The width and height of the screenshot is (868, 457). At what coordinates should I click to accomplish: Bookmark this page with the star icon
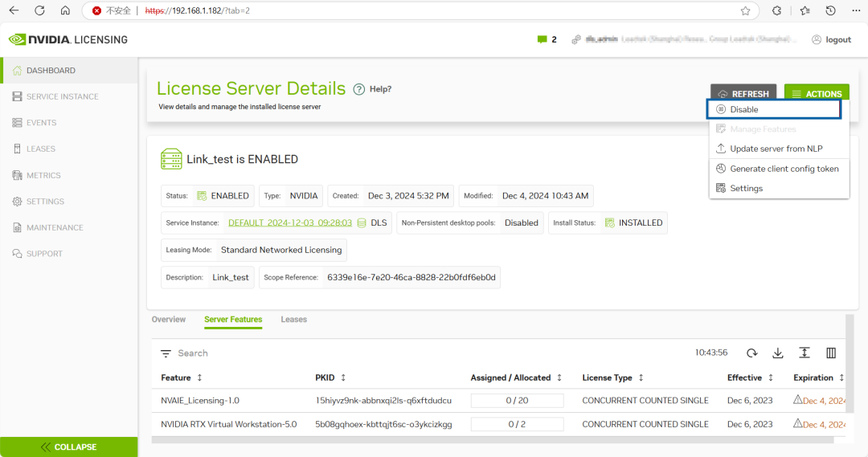click(745, 10)
